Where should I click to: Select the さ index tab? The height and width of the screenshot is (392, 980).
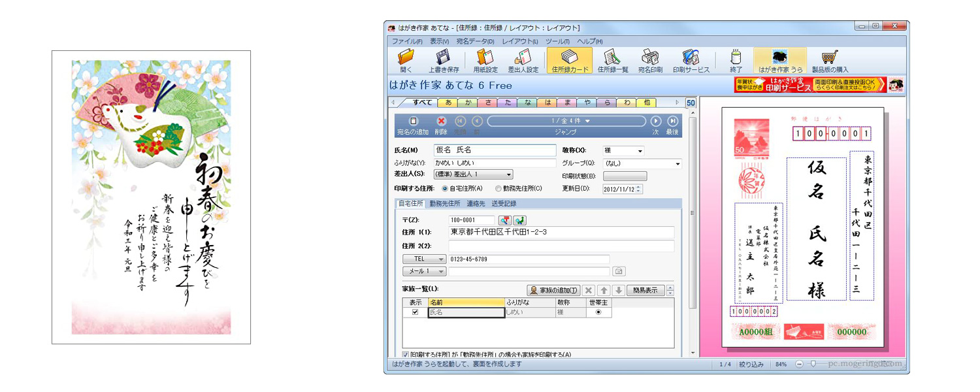(487, 103)
